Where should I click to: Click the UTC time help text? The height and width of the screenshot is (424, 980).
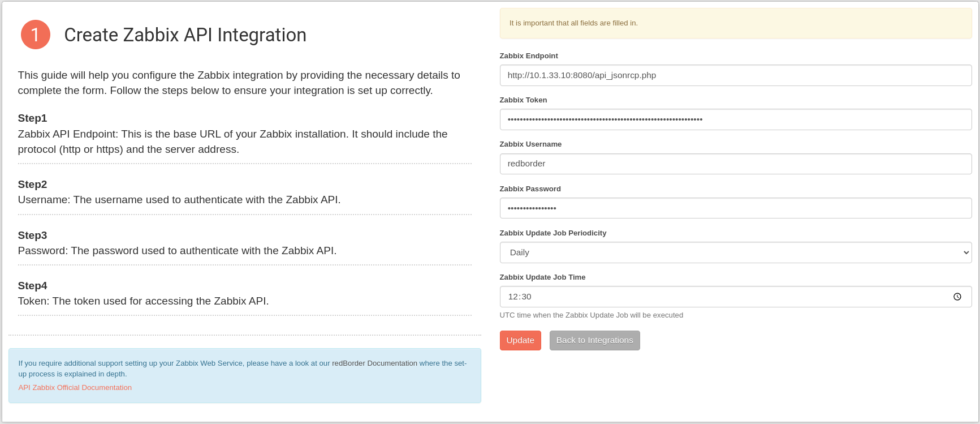click(591, 315)
